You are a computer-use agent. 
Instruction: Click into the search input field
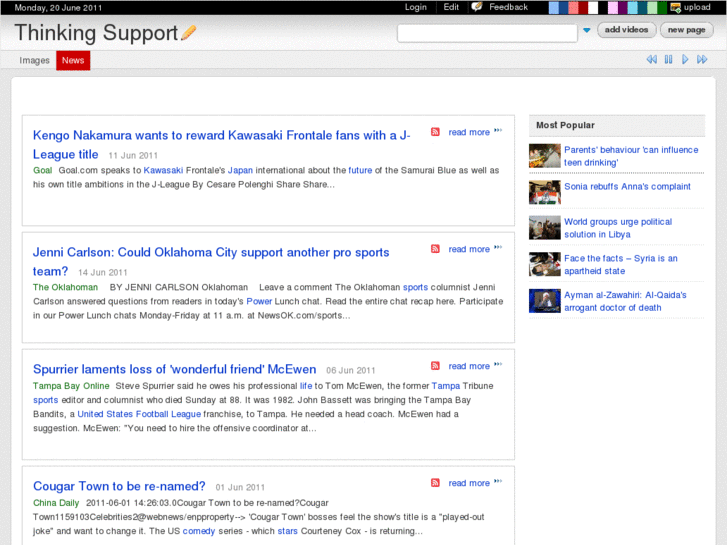coord(487,33)
